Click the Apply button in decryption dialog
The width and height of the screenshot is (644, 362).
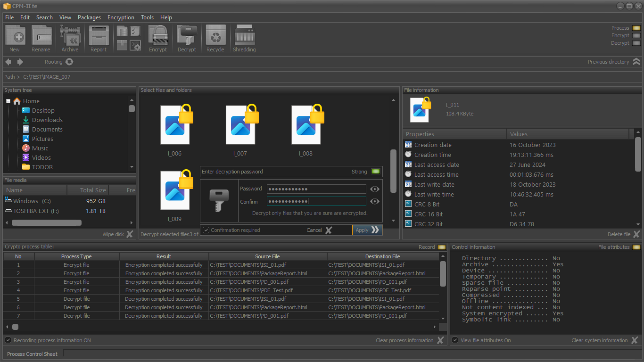click(x=367, y=230)
